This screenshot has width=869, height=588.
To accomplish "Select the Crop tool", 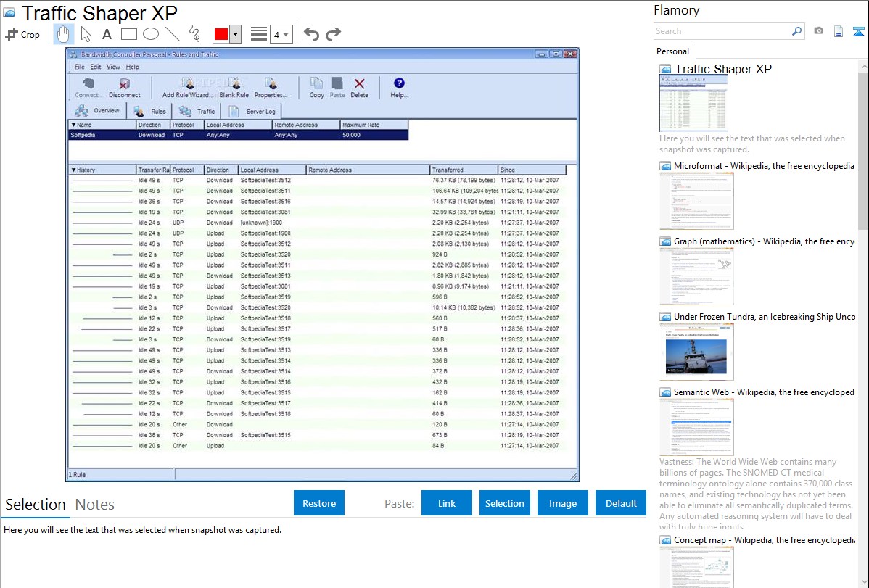I will (x=22, y=34).
